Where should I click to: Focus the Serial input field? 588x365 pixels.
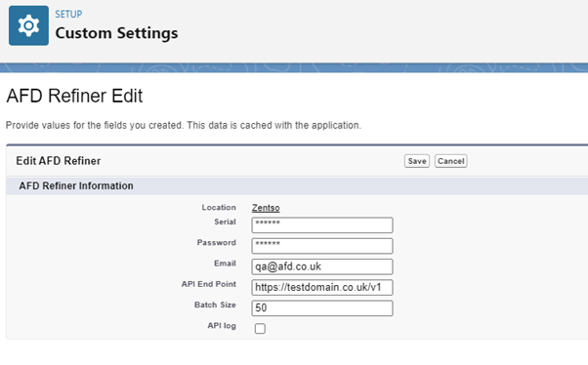[x=322, y=224]
